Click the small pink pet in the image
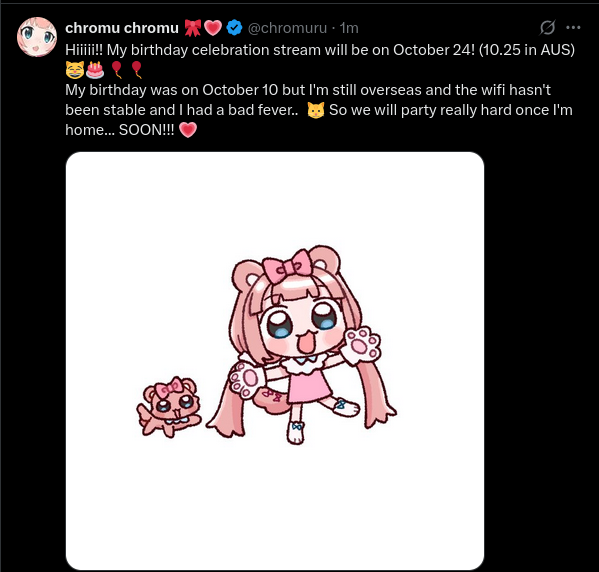 [x=169, y=407]
